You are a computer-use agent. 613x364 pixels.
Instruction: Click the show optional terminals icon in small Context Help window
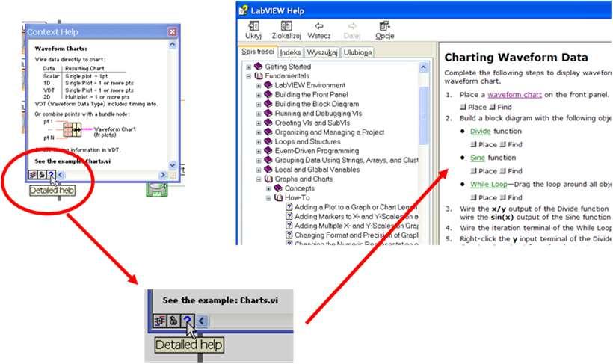[x=33, y=175]
